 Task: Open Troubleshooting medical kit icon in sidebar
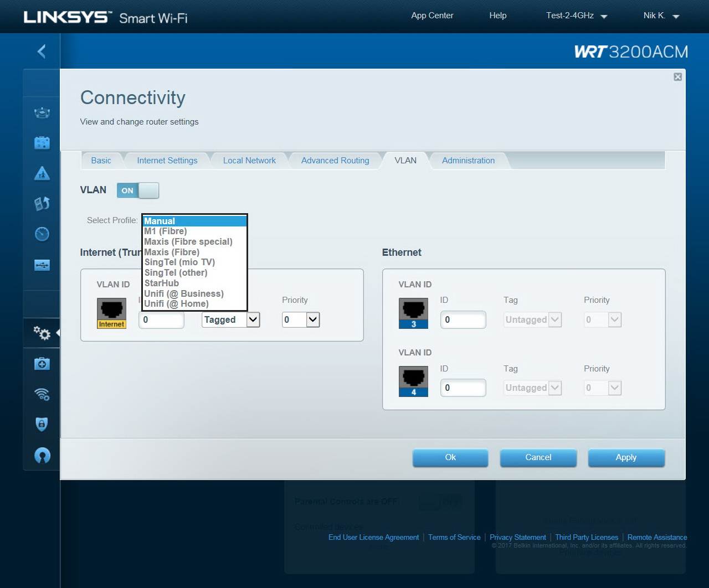click(42, 364)
